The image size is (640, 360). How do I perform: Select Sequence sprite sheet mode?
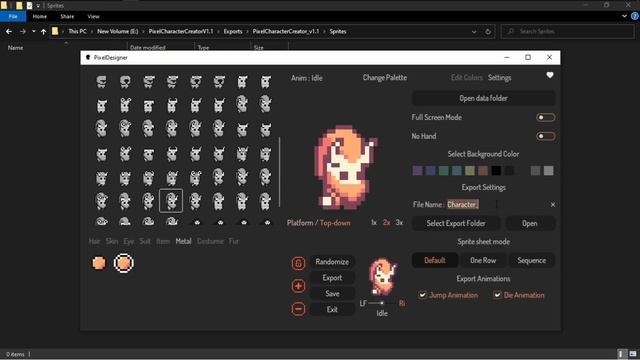[x=531, y=260]
